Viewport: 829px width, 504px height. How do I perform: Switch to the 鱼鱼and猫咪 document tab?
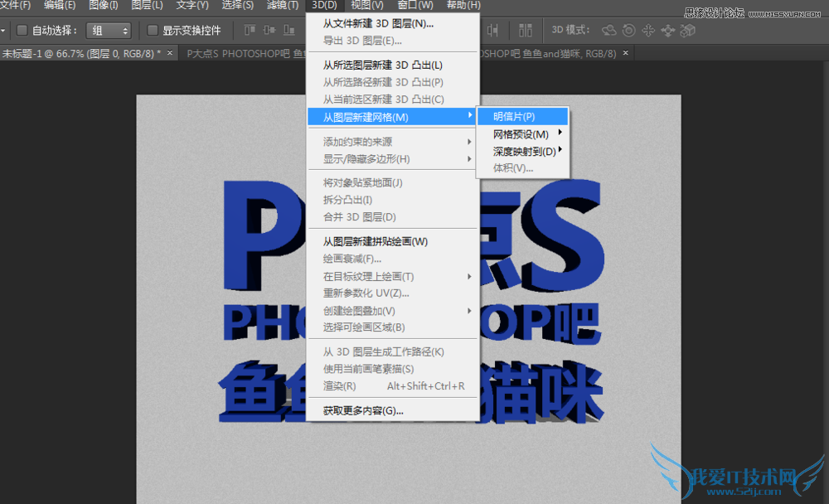pyautogui.click(x=555, y=51)
